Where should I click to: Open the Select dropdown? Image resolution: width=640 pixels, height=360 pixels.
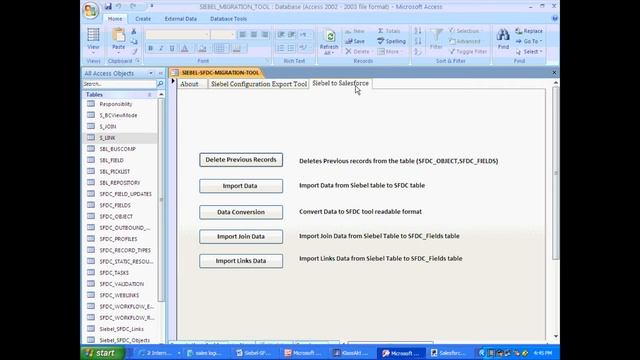[x=529, y=51]
